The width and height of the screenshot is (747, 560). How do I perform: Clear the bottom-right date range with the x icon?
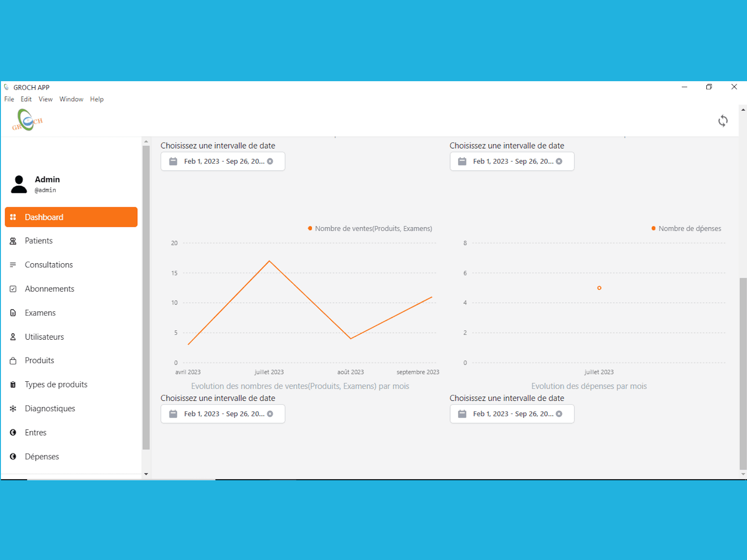coord(559,414)
